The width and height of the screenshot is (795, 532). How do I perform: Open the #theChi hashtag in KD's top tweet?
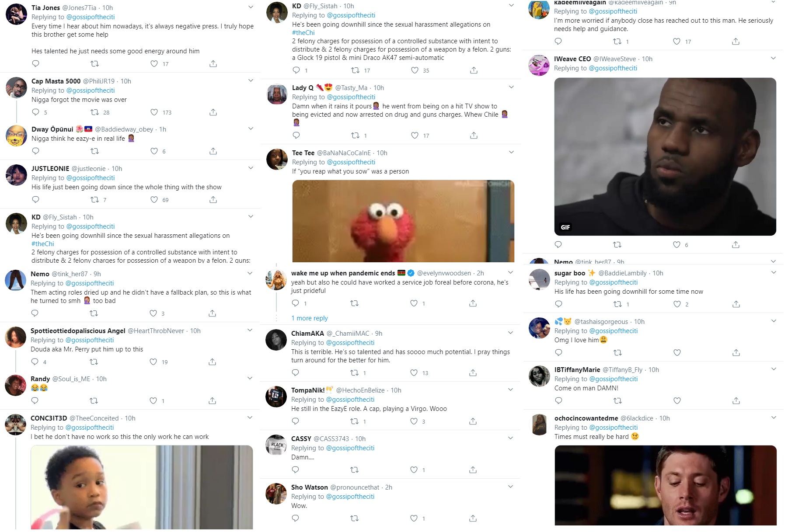303,33
